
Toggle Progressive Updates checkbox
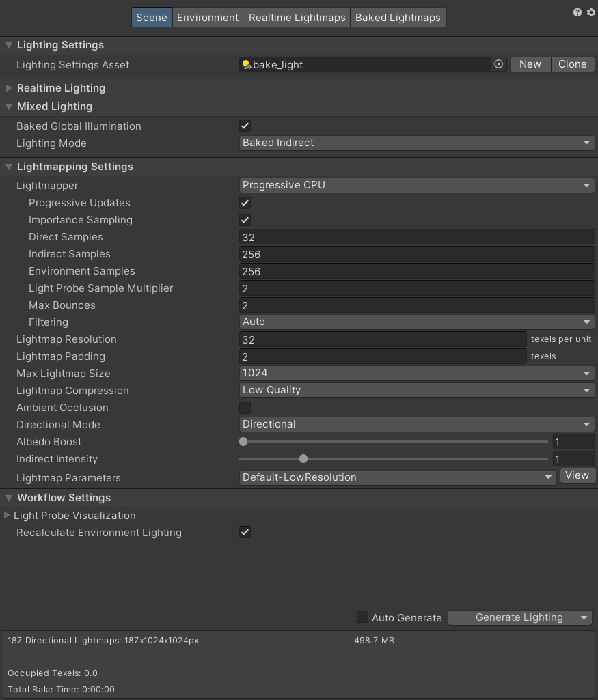click(x=245, y=203)
